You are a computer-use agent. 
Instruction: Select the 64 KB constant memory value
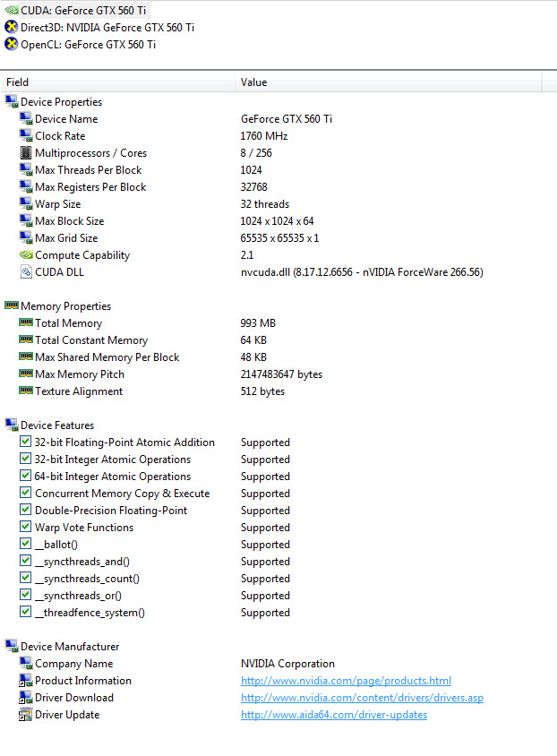tap(253, 339)
